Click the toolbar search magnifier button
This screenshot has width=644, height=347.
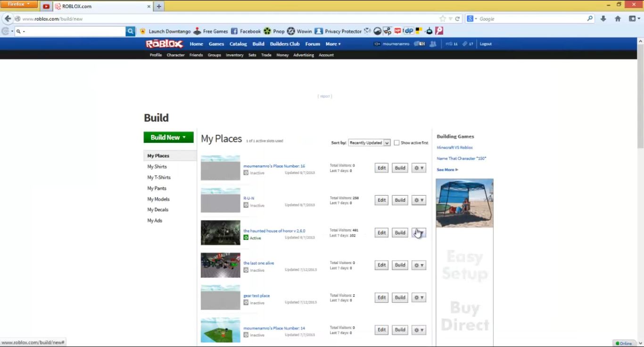pyautogui.click(x=131, y=31)
